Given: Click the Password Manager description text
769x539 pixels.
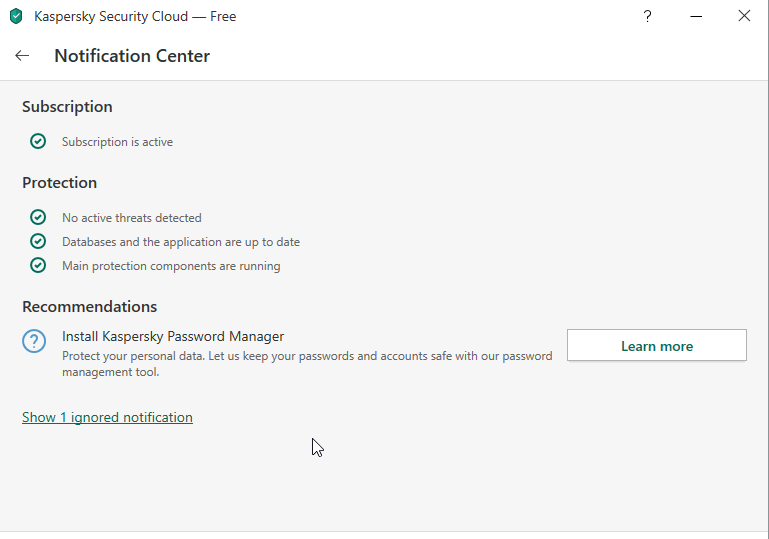Looking at the screenshot, I should [306, 364].
